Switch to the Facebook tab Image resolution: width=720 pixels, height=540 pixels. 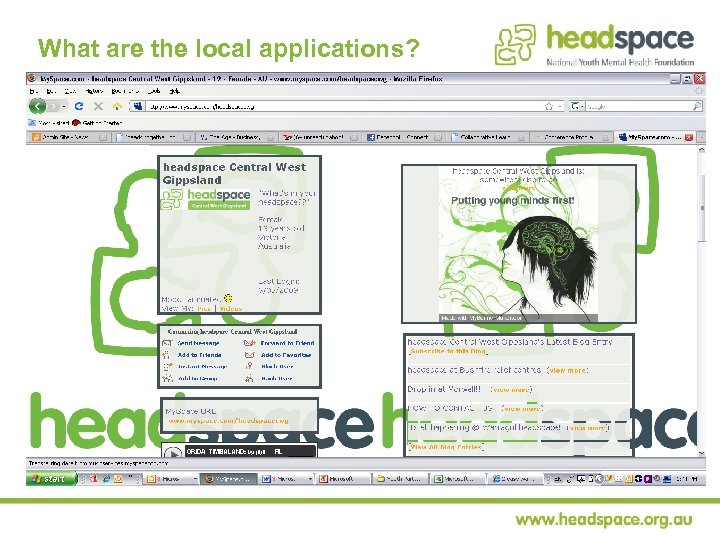click(404, 137)
